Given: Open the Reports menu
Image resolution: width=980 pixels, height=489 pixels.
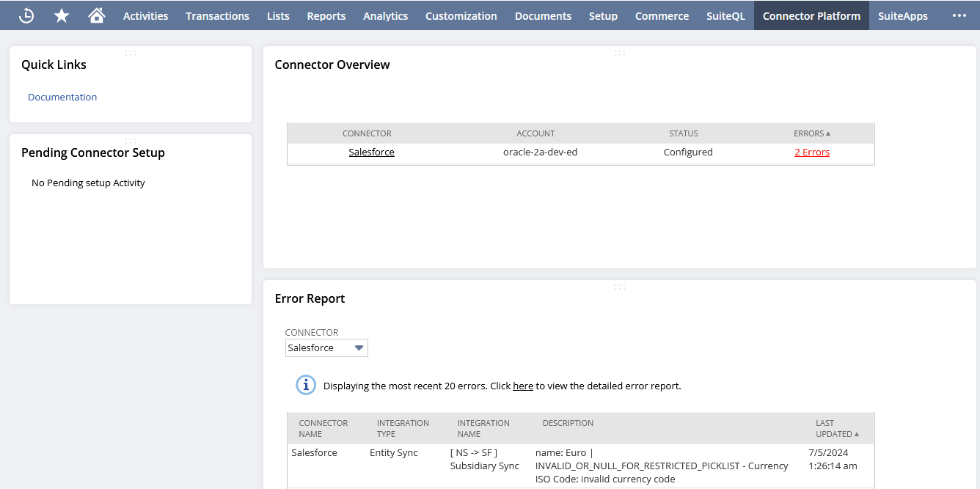Looking at the screenshot, I should click(326, 15).
